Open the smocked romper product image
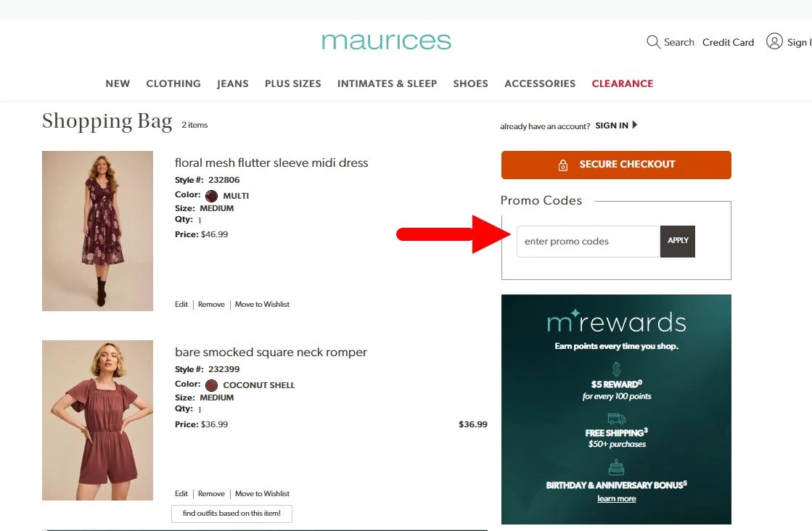The image size is (812, 531). [x=97, y=420]
